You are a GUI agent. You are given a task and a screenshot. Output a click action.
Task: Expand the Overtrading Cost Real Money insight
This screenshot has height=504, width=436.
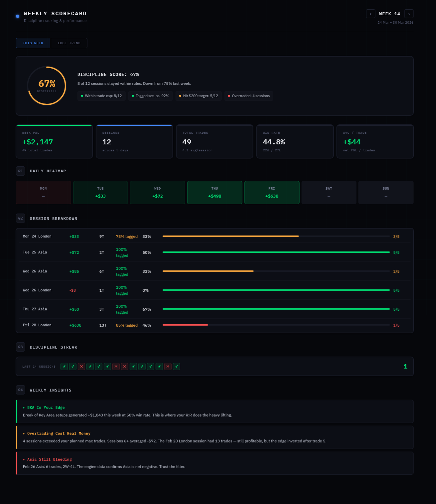tap(215, 437)
